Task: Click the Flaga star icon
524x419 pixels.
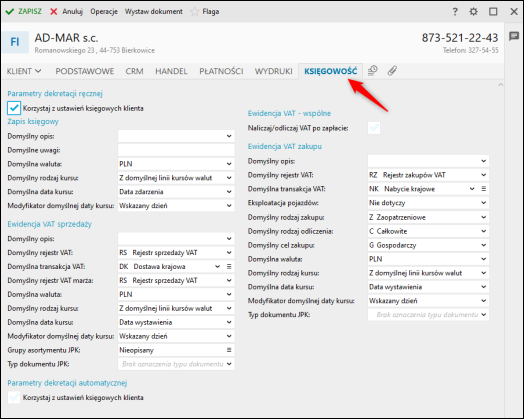Action: [194, 12]
